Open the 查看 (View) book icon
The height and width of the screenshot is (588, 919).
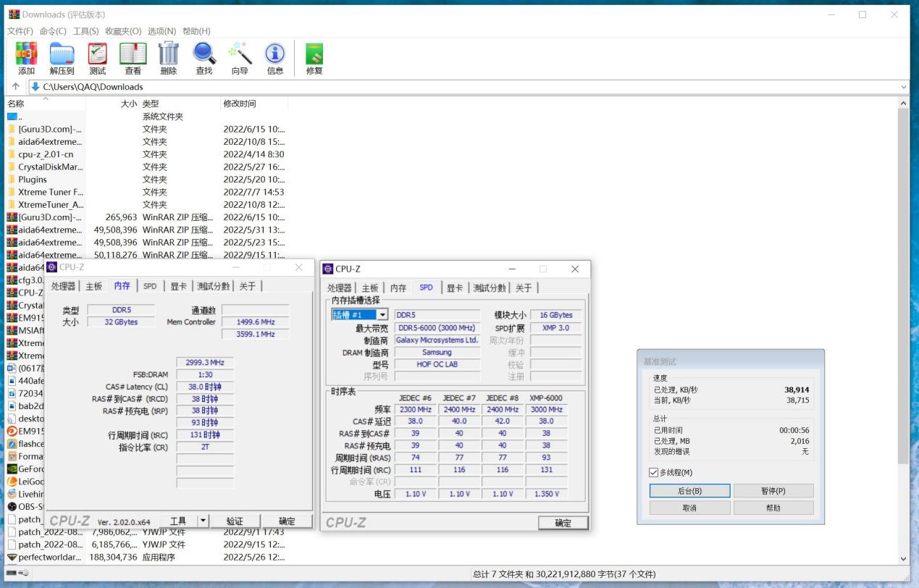[x=133, y=55]
